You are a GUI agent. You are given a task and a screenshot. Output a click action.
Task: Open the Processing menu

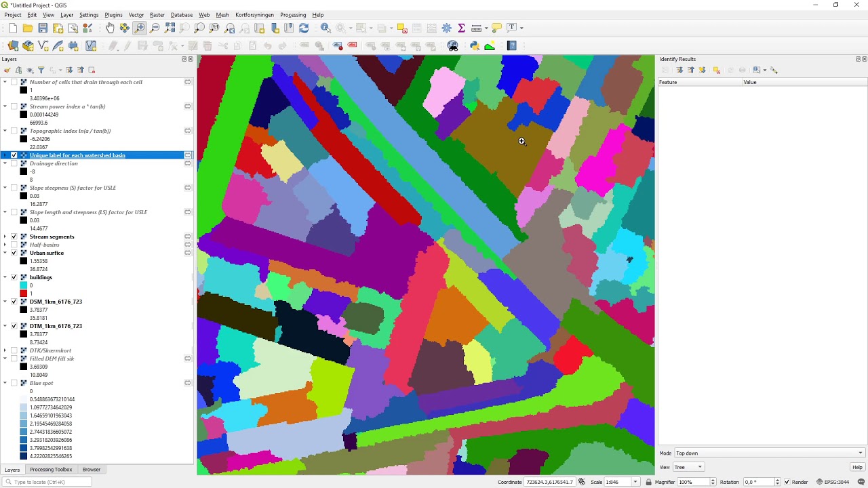(x=293, y=15)
